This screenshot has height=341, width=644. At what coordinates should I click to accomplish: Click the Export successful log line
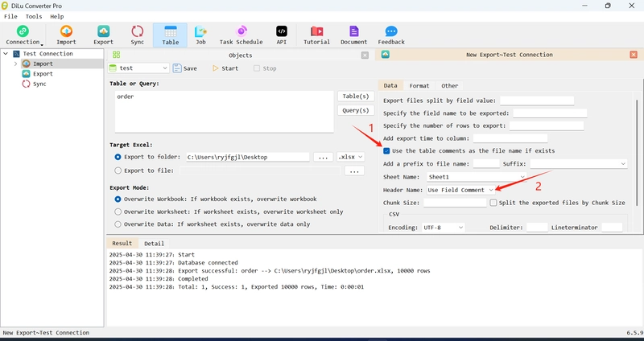coord(270,271)
